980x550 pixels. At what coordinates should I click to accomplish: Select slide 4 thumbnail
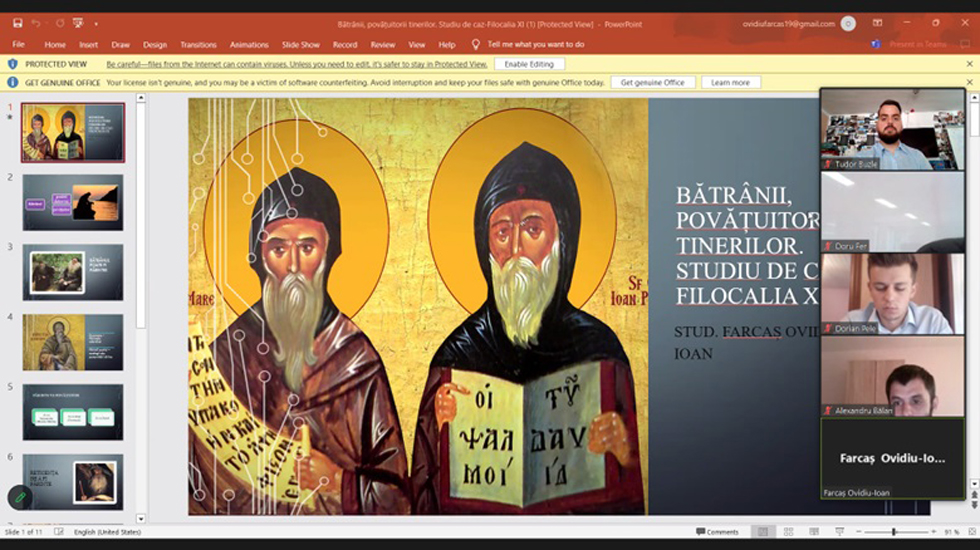click(x=73, y=342)
